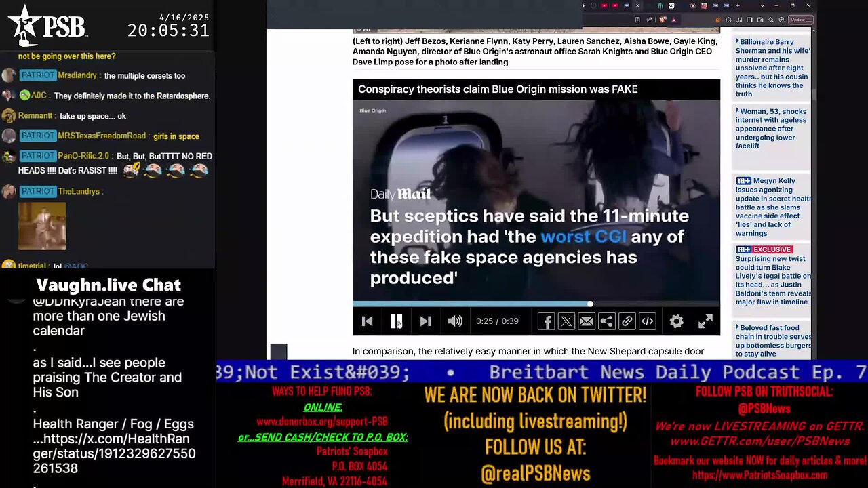This screenshot has width=868, height=488.
Task: Skip to next video in player
Action: pos(425,321)
